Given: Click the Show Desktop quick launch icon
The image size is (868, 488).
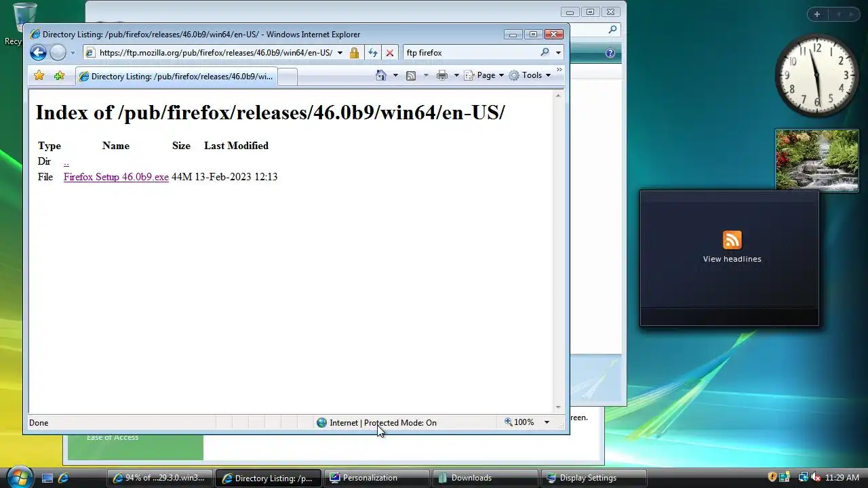Looking at the screenshot, I should point(47,478).
